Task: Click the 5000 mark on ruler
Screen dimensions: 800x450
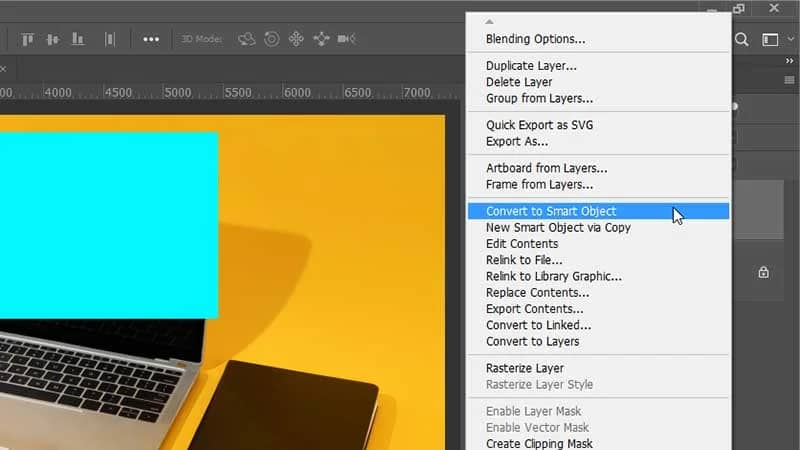Action: pos(177,93)
